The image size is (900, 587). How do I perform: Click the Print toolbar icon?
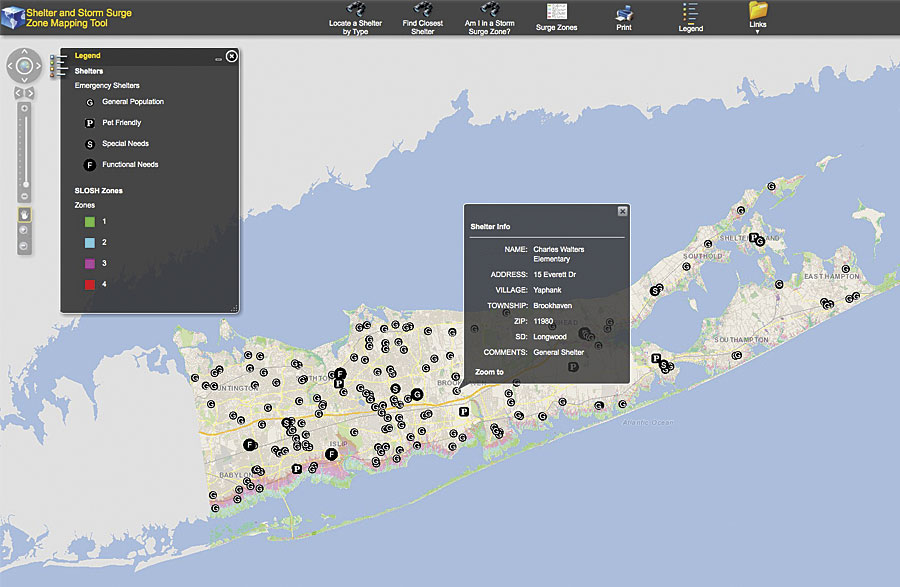624,17
